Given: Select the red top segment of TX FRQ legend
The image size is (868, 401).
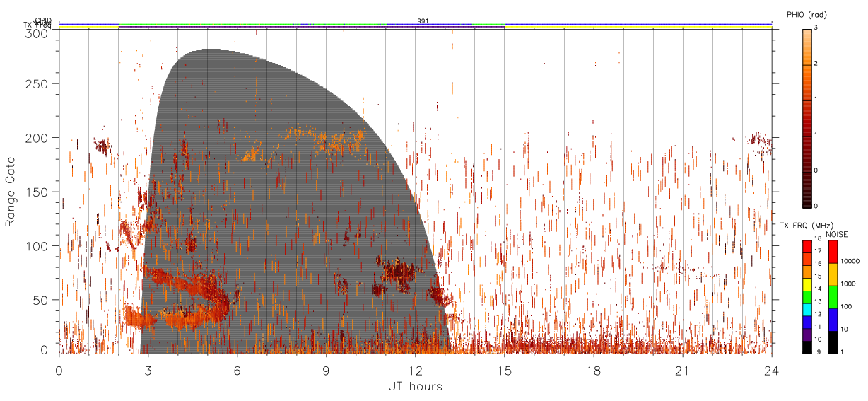Looking at the screenshot, I should 807,247.
